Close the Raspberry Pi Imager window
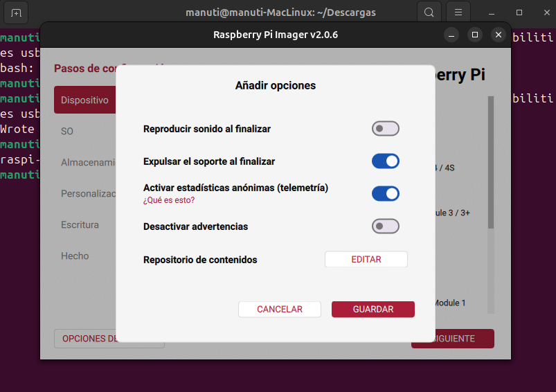556x392 pixels. tap(499, 35)
